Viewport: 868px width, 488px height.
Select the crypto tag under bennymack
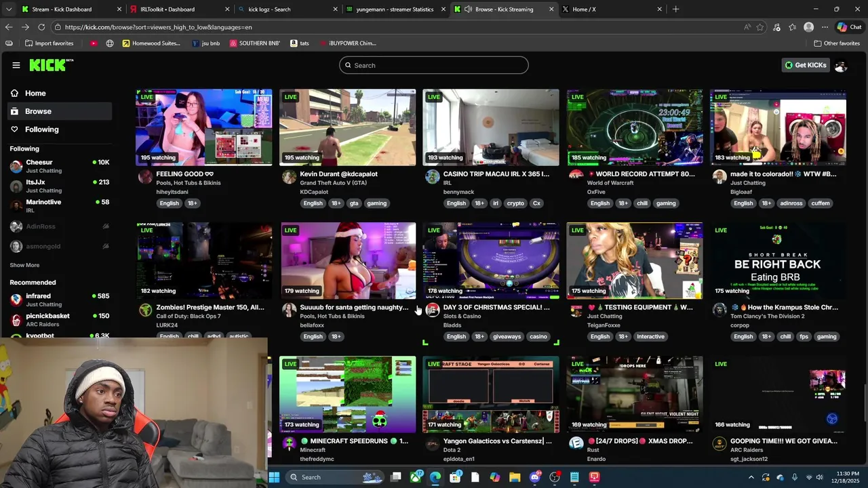(x=515, y=203)
